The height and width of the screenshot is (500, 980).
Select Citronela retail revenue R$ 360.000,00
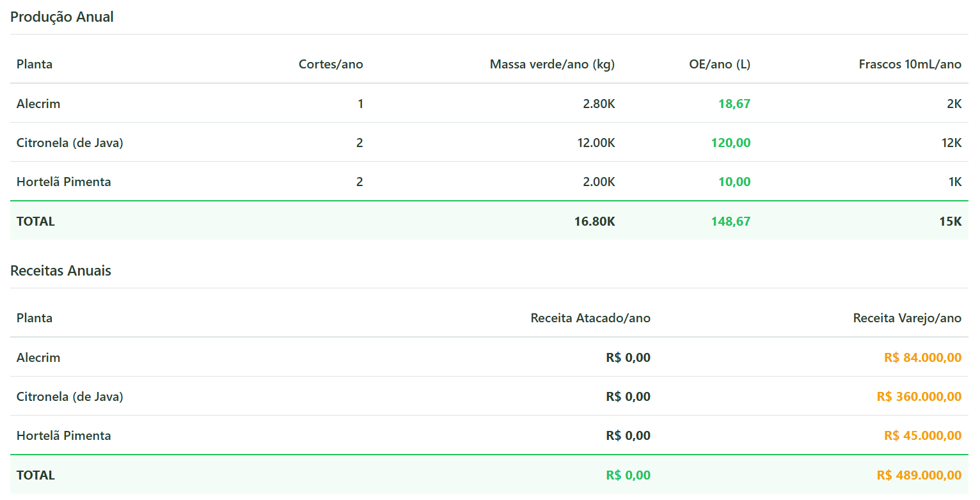[x=919, y=396]
